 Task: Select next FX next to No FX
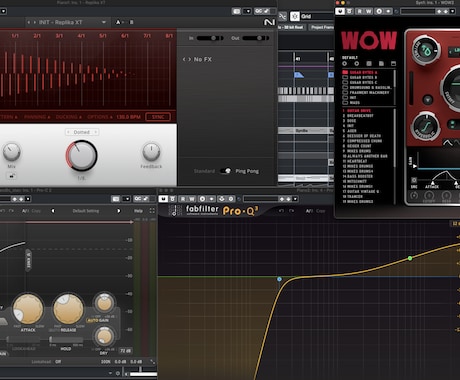tap(189, 59)
